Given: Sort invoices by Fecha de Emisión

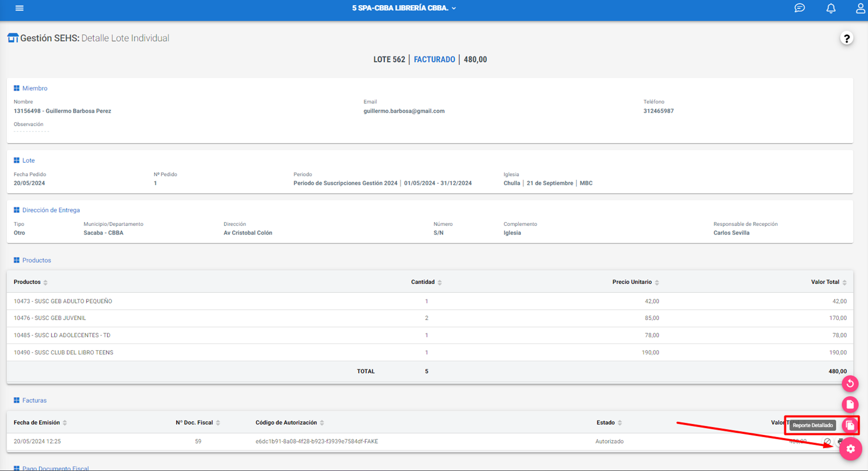Looking at the screenshot, I should 40,423.
